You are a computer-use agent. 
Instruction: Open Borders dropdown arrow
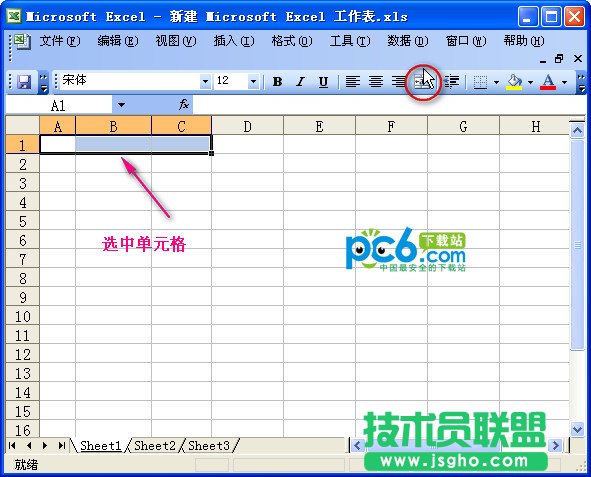(496, 82)
